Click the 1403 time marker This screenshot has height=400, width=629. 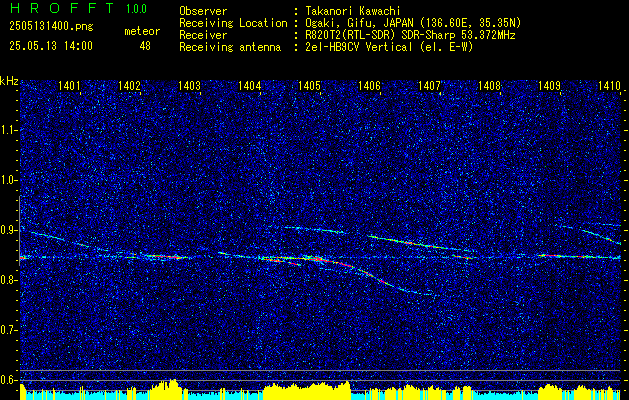click(189, 85)
